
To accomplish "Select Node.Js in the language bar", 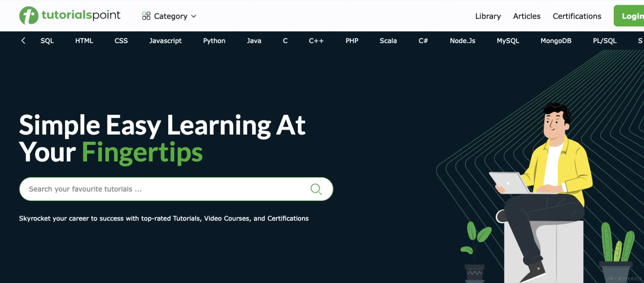I will (x=462, y=41).
